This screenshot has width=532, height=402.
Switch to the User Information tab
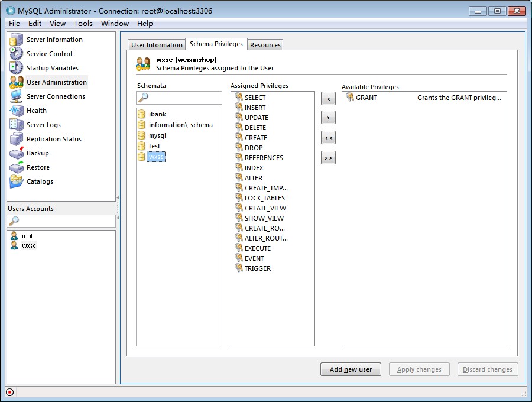157,45
